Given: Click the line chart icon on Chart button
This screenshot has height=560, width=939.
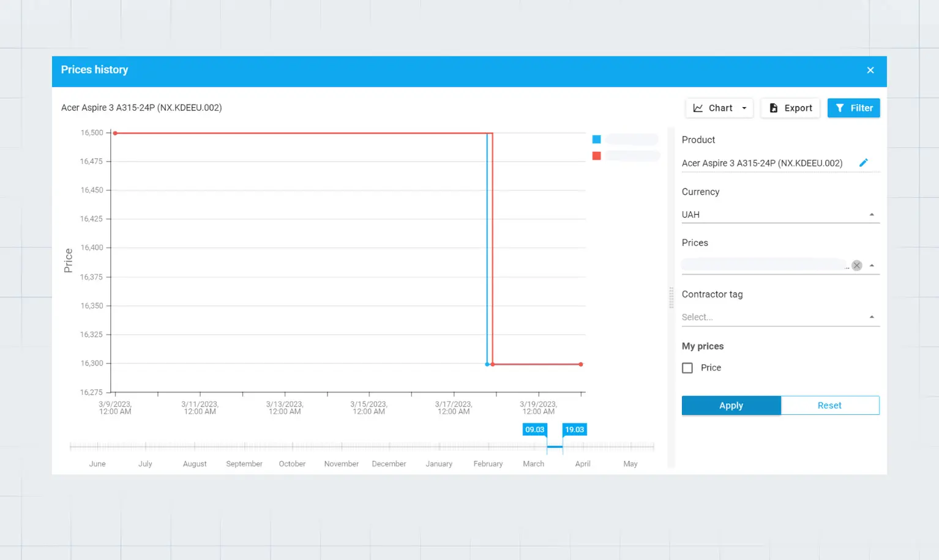Looking at the screenshot, I should point(698,108).
